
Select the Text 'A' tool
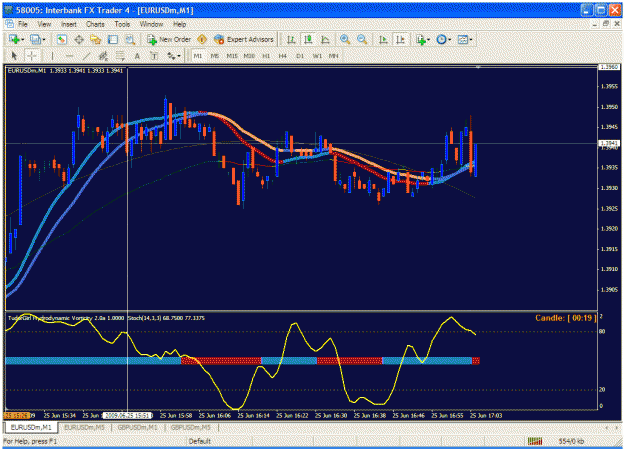click(137, 56)
